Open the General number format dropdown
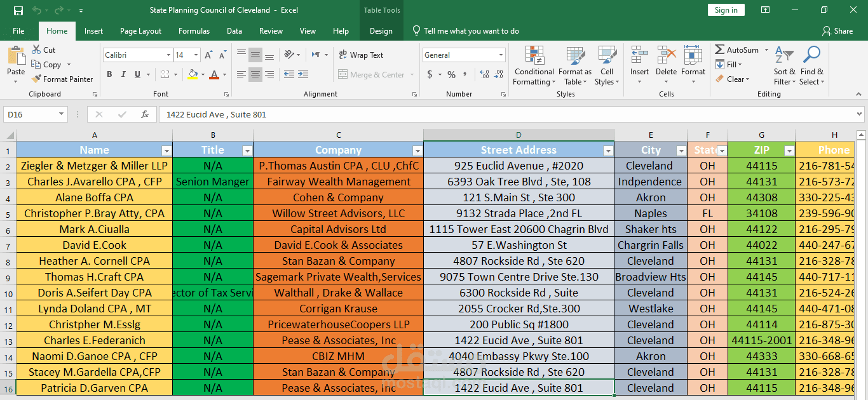Viewport: 868px width, 400px height. coord(501,55)
